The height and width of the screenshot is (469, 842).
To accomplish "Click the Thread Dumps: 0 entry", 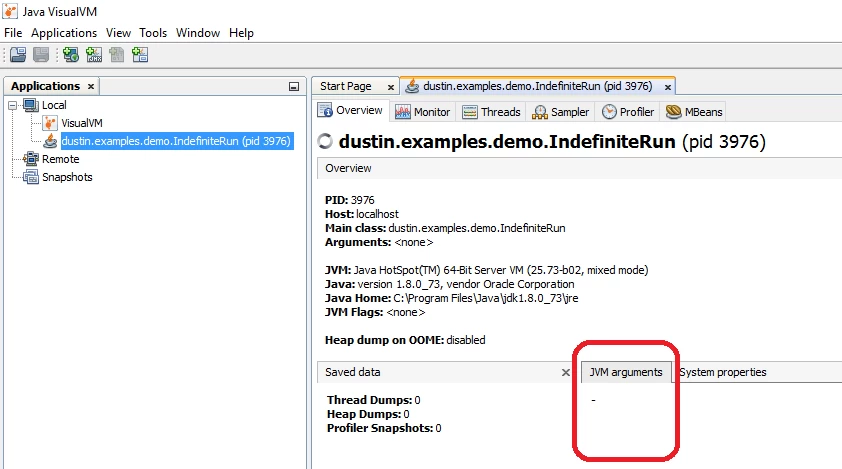I will pyautogui.click(x=374, y=400).
